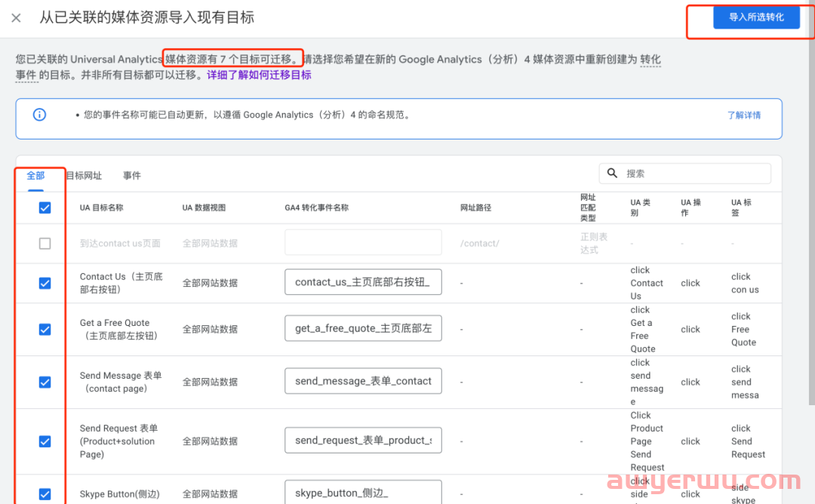The height and width of the screenshot is (504, 815).
Task: Uncheck the Skype Button(侧边) checkbox
Action: pyautogui.click(x=45, y=494)
